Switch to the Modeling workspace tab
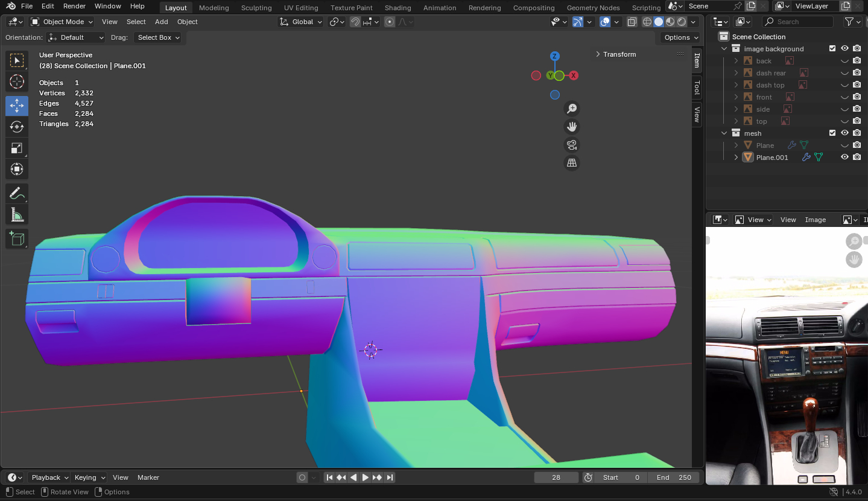Viewport: 868px width, 501px height. 214,8
